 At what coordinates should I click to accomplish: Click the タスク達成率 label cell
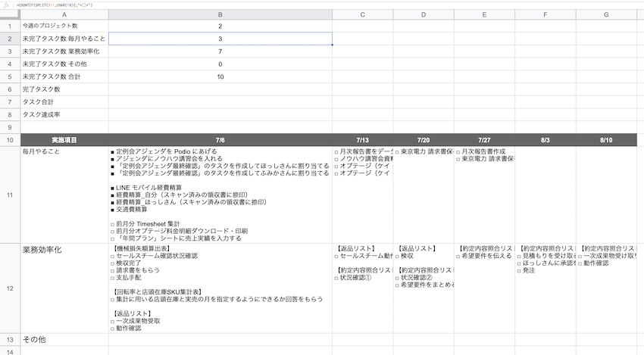tap(64, 114)
